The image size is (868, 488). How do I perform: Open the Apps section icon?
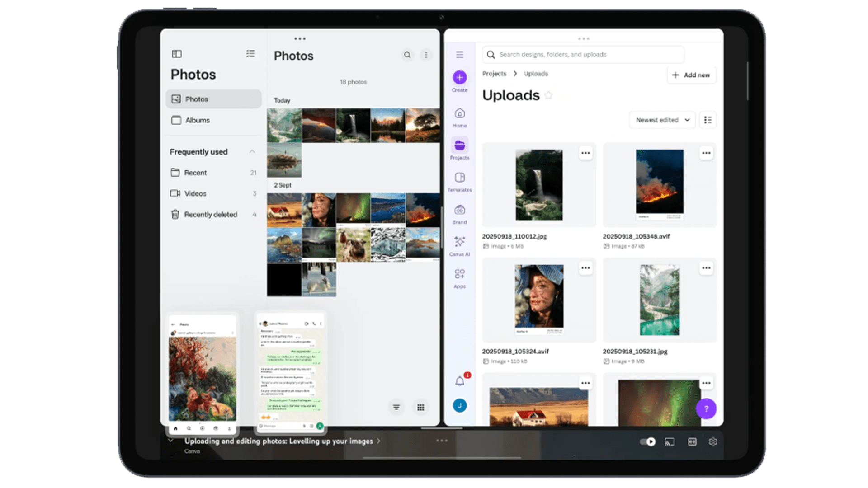(460, 274)
